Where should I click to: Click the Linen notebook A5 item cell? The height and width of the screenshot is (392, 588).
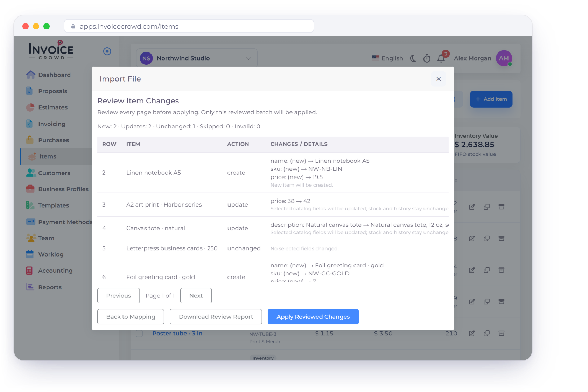[154, 173]
